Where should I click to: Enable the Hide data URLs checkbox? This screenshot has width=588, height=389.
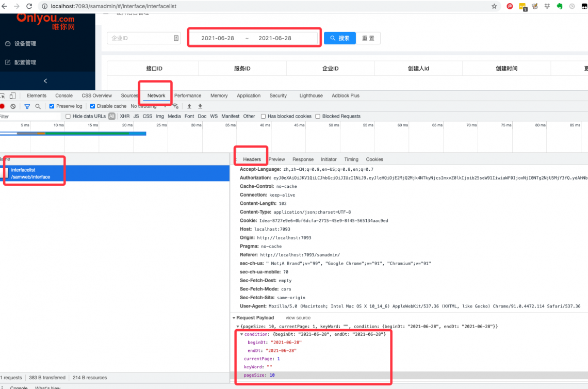pos(68,117)
